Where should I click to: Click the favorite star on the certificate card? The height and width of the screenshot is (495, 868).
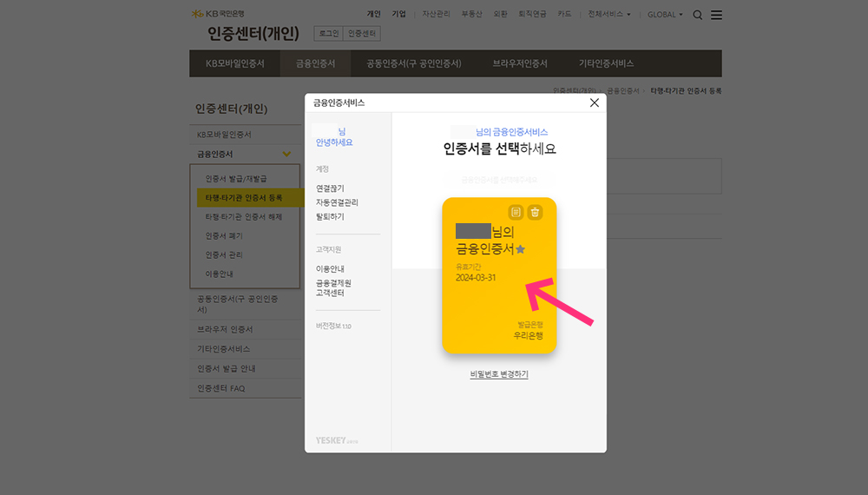[520, 249]
